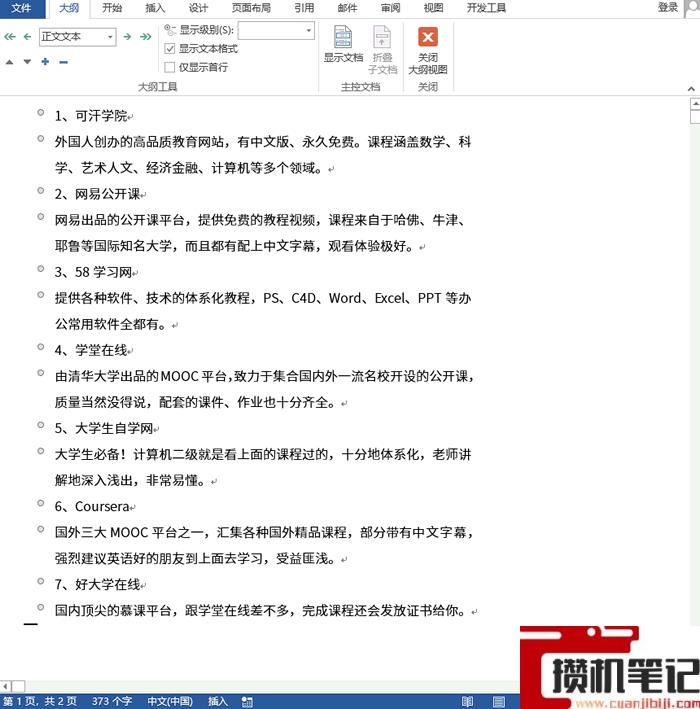Open outline level 正文文本 dropdown
The width and height of the screenshot is (700, 709).
(x=110, y=37)
